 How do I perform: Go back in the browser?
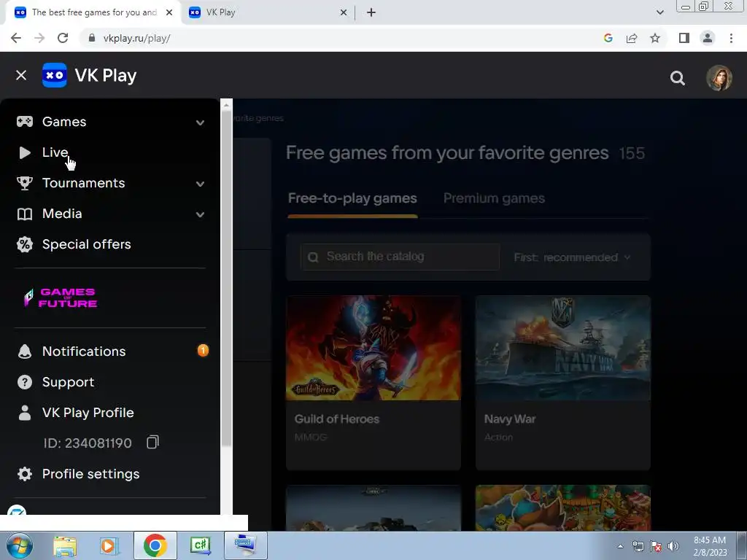point(16,38)
